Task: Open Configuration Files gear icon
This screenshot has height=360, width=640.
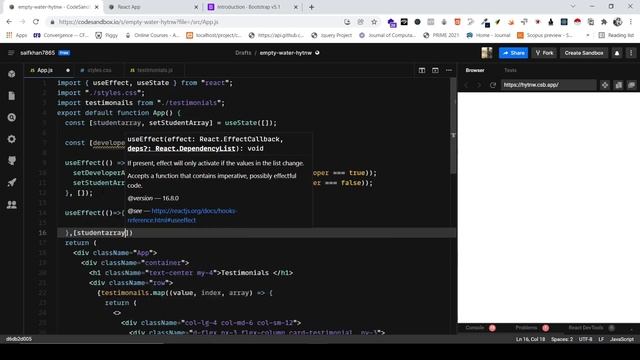Action: point(12,139)
